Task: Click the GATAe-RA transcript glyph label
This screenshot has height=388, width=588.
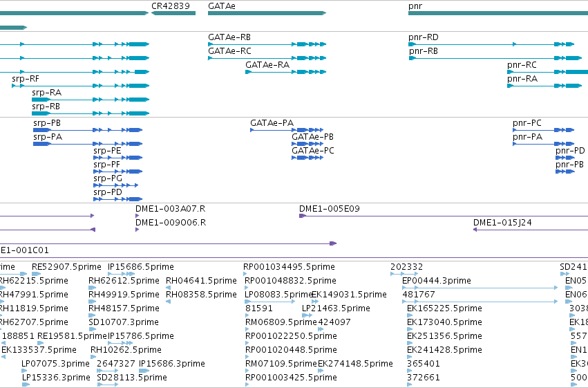Action: 267,65
